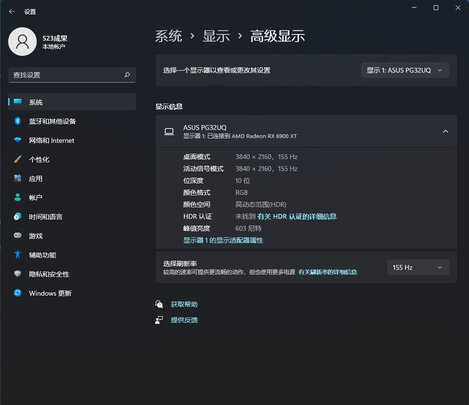469x405 pixels.
Task: Select the 隐私和安全性 shield icon
Action: 18,274
